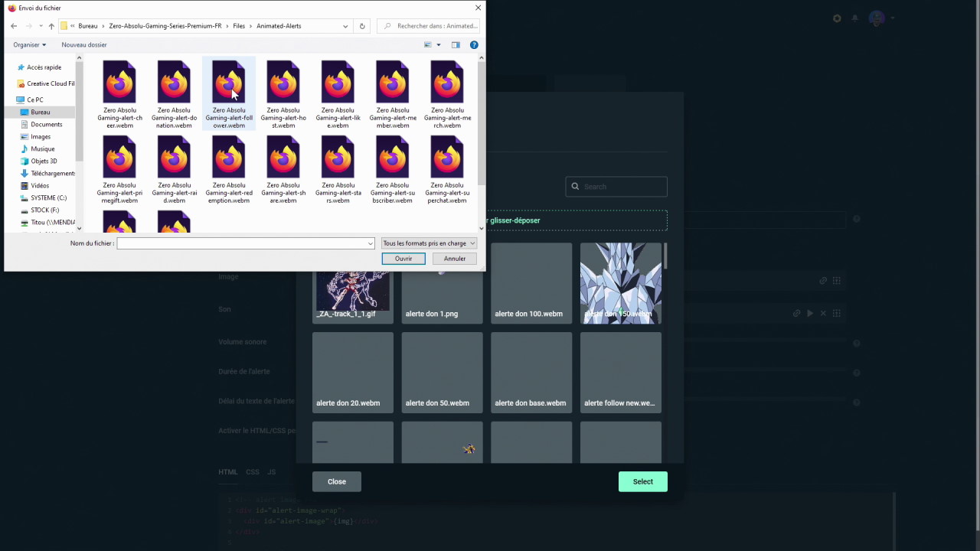Click the up-to-parent-folder arrow
Image resolution: width=980 pixels, height=551 pixels.
(51, 25)
